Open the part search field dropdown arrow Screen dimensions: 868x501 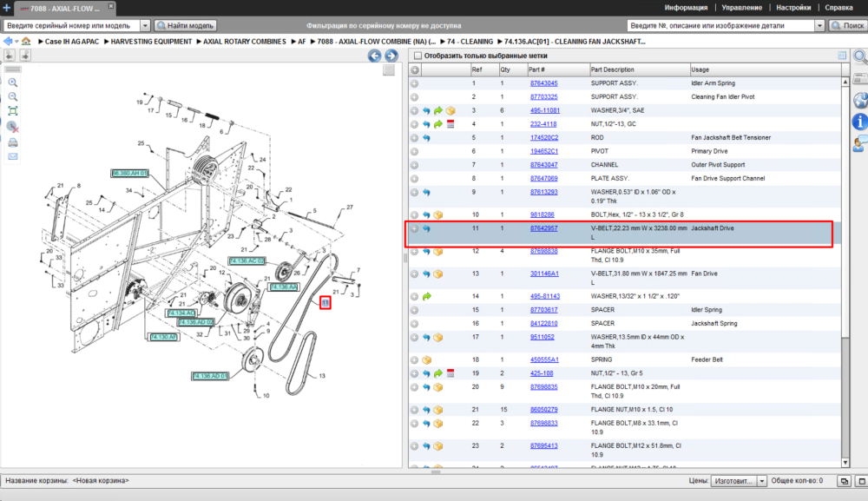[819, 25]
